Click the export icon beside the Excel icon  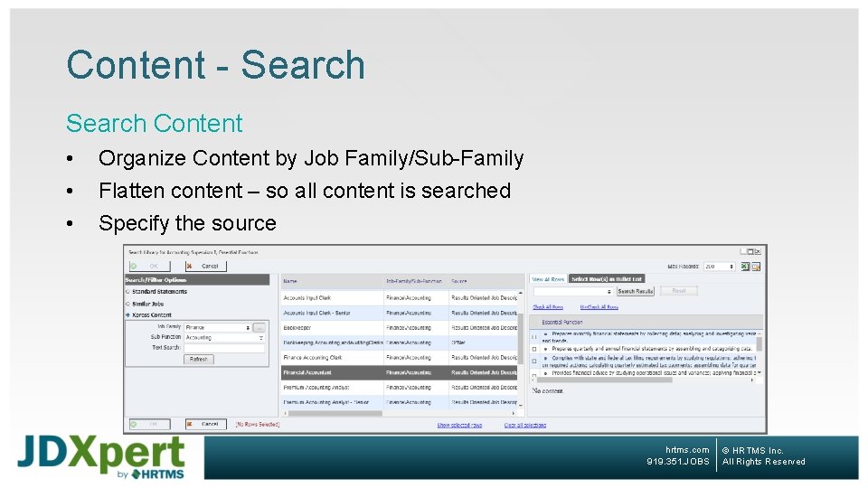pos(756,267)
